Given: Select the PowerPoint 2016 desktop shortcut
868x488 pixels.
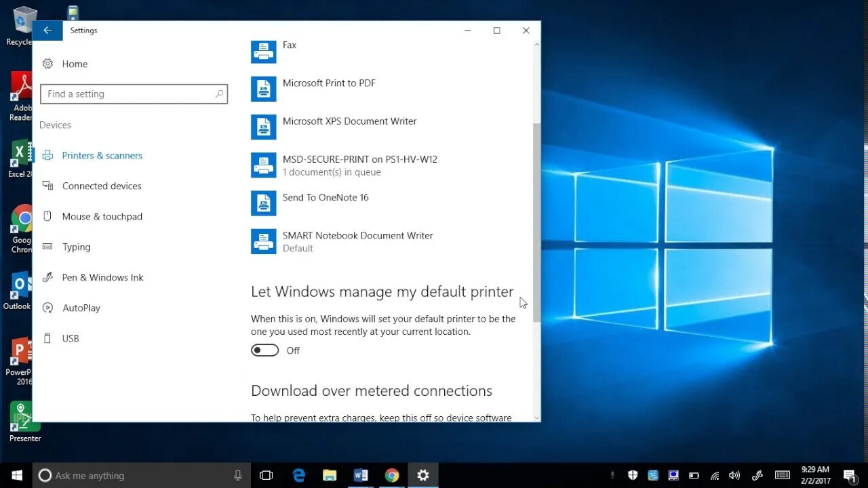Looking at the screenshot, I should coord(20,361).
